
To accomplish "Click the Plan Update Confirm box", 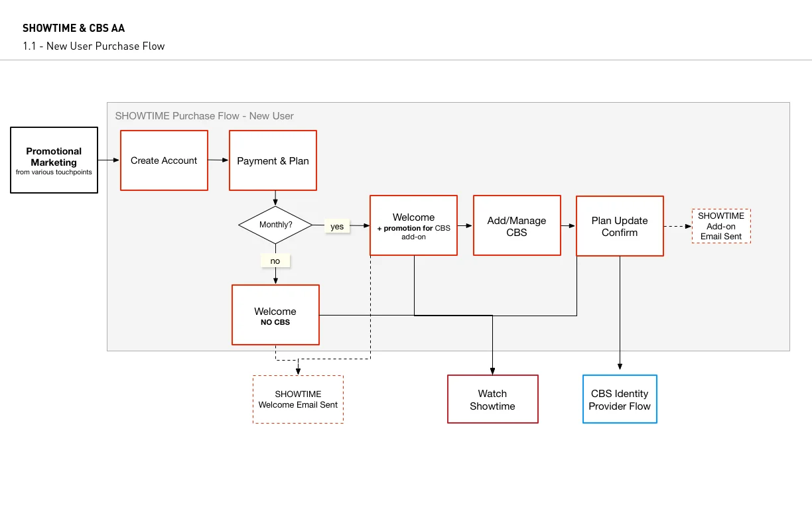I will (x=620, y=226).
